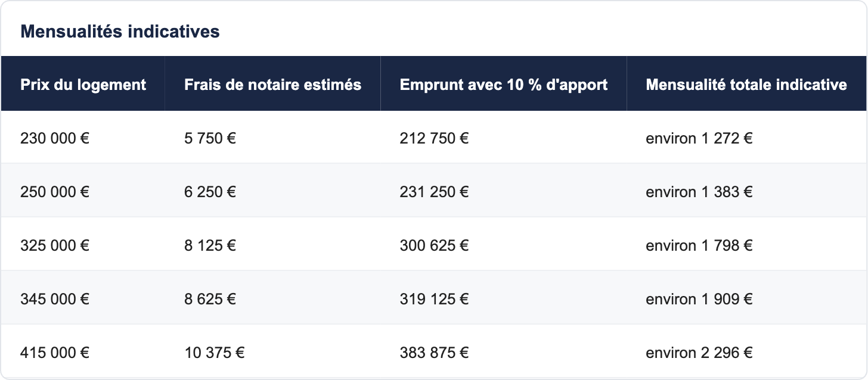Select Emprunt avec 10 % d'apport header

(x=504, y=84)
